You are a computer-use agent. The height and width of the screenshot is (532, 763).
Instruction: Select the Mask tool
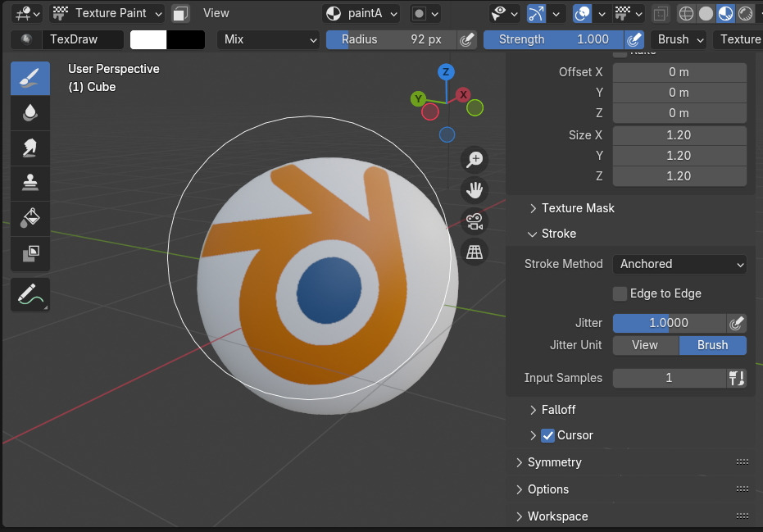pos(30,253)
